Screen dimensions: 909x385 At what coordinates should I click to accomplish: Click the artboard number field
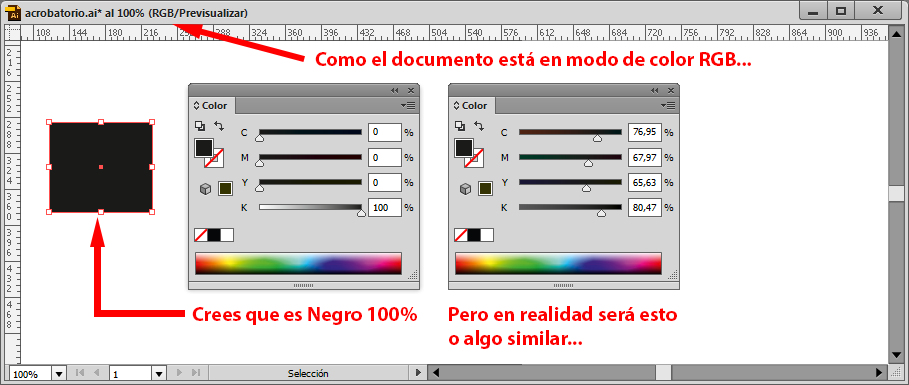[130, 373]
